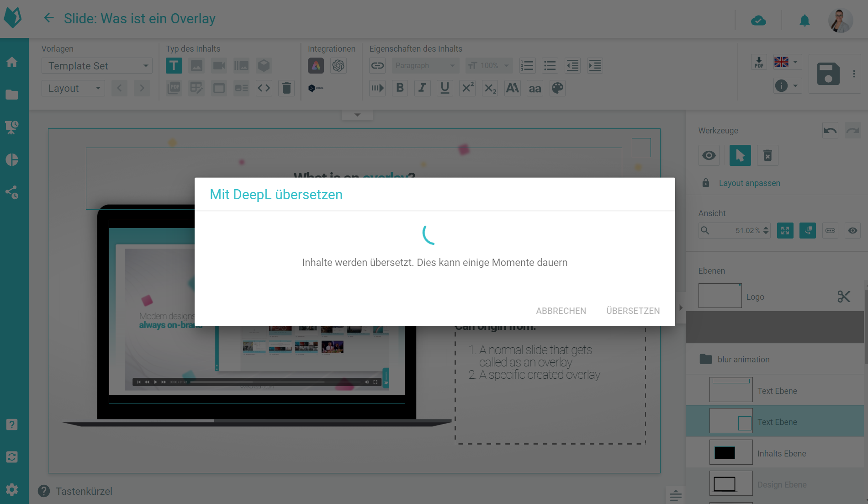Screen dimensions: 868x504
Task: Decrease paragraph indent
Action: pos(572,66)
